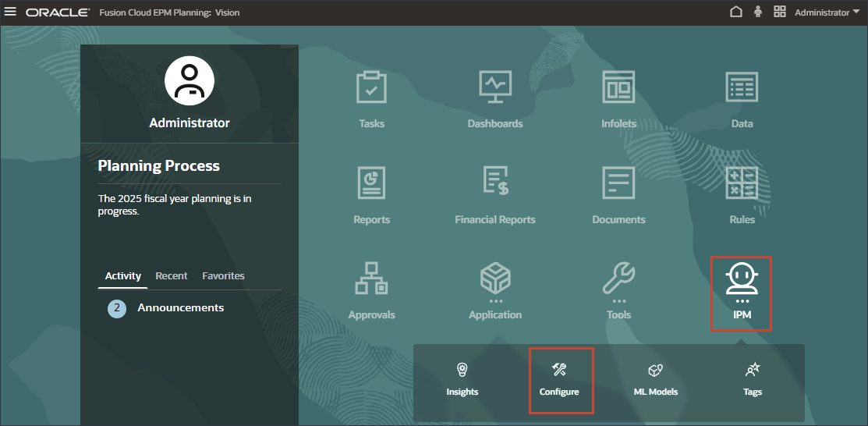
Task: Open the Tasks cluster
Action: point(371,100)
